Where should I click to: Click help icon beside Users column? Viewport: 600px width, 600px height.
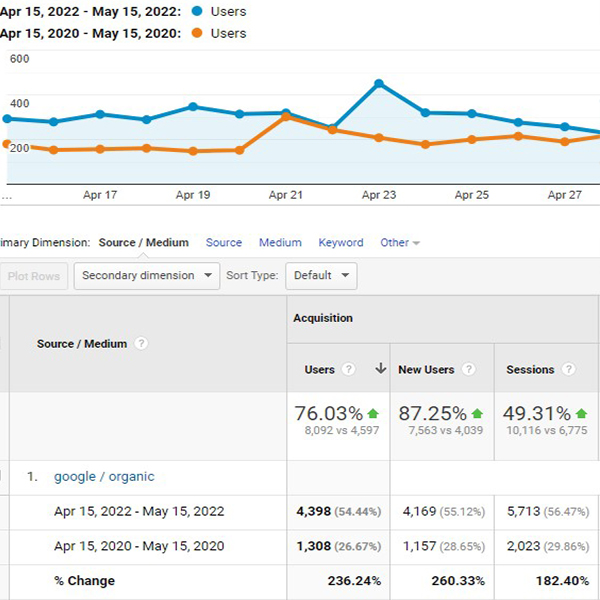[x=348, y=369]
